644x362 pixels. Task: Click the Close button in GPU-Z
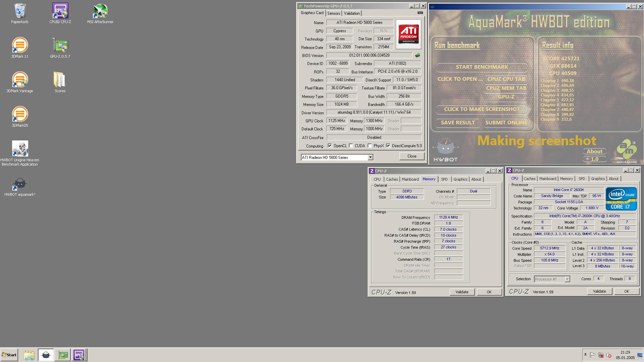[x=412, y=156]
